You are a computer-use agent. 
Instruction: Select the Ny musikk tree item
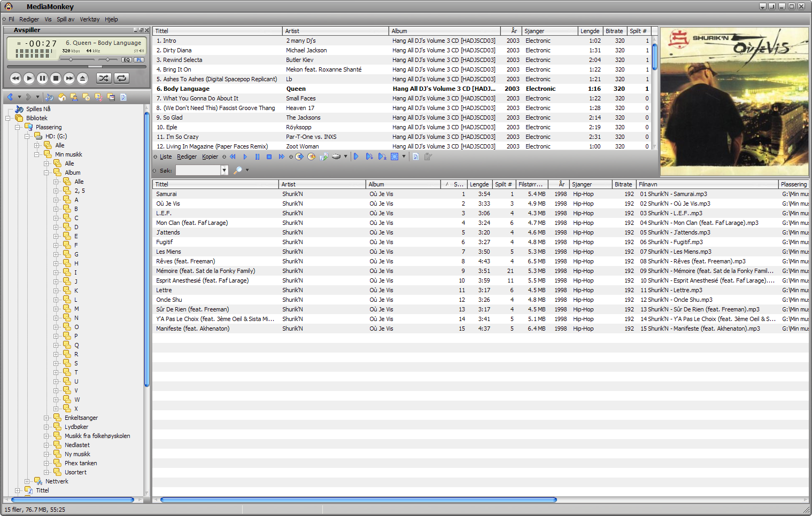pos(78,454)
